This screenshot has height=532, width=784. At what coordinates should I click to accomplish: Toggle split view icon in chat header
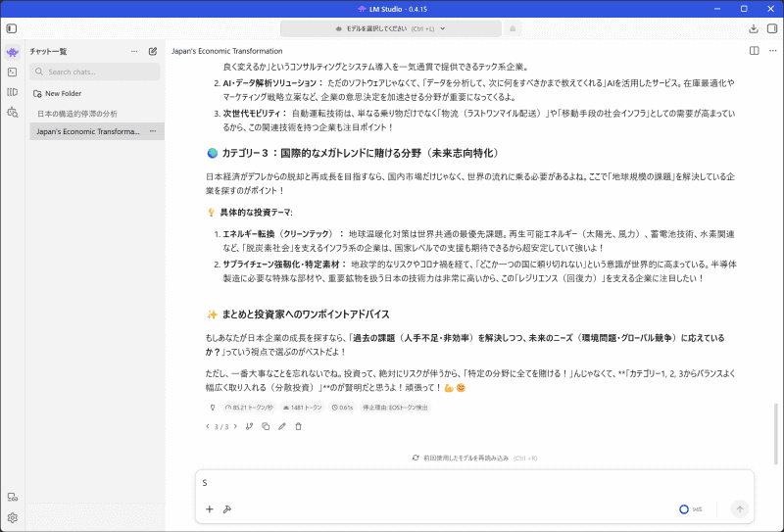coord(754,51)
